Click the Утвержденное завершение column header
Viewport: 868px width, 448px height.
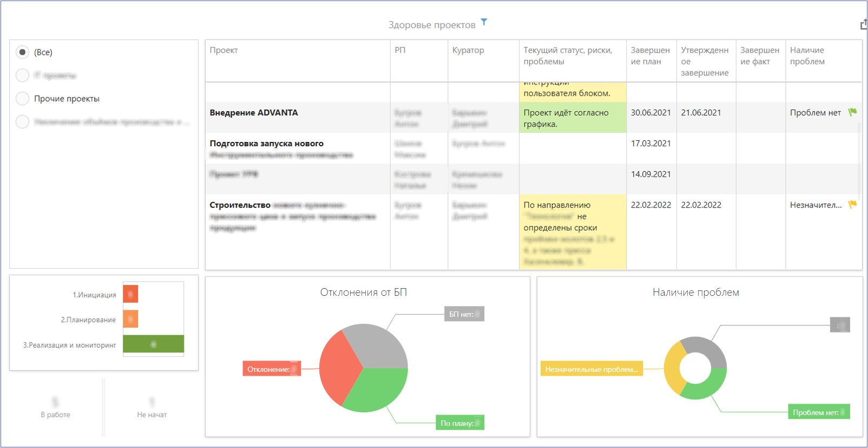coord(705,61)
